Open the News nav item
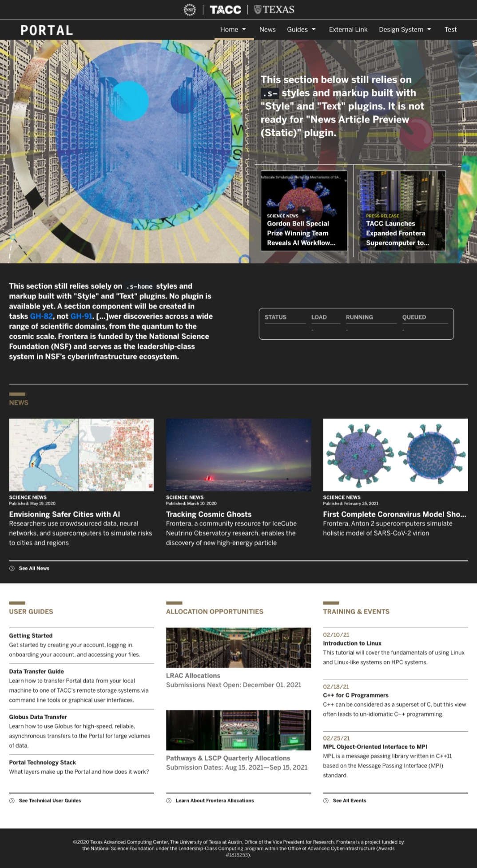The width and height of the screenshot is (477, 868). [267, 29]
